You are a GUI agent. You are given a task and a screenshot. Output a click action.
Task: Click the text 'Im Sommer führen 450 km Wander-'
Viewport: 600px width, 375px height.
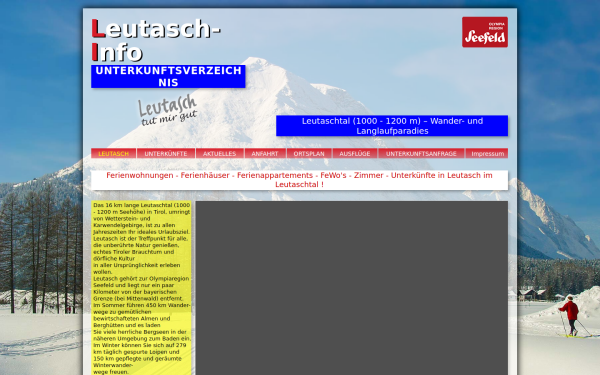pos(142,305)
